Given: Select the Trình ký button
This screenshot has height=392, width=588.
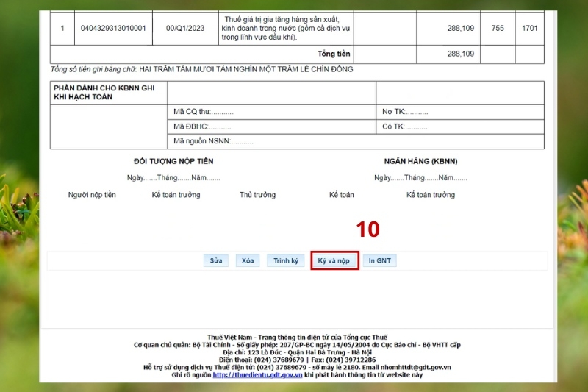Looking at the screenshot, I should (x=286, y=260).
